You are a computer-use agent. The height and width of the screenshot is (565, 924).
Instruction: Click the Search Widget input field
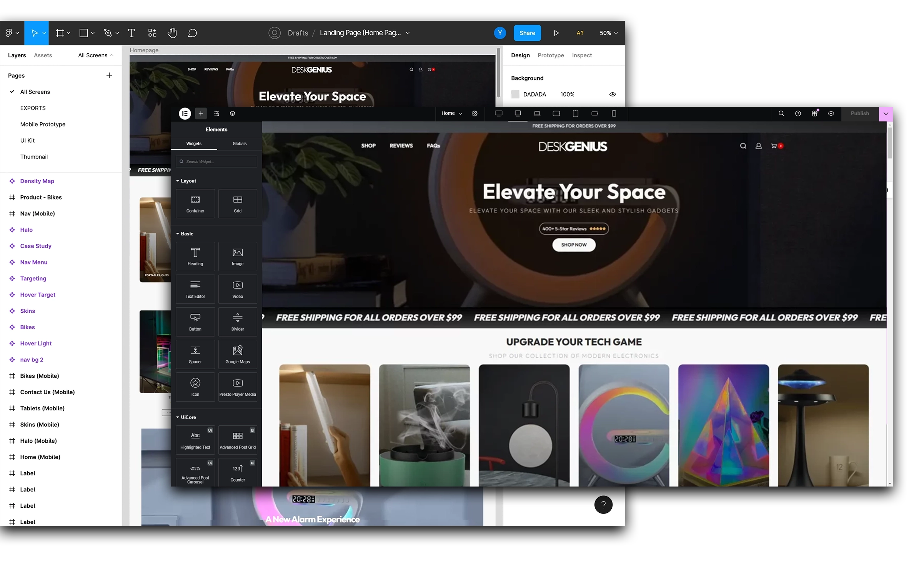click(216, 162)
